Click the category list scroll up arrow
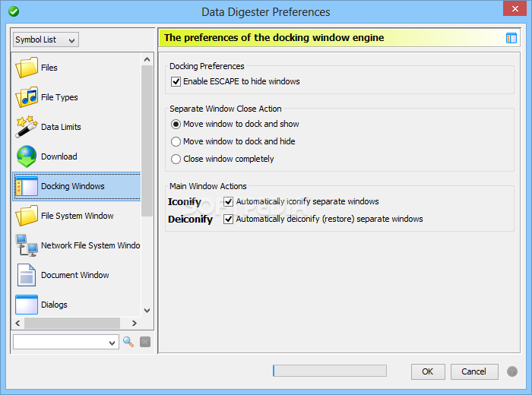The image size is (532, 395). point(147,59)
